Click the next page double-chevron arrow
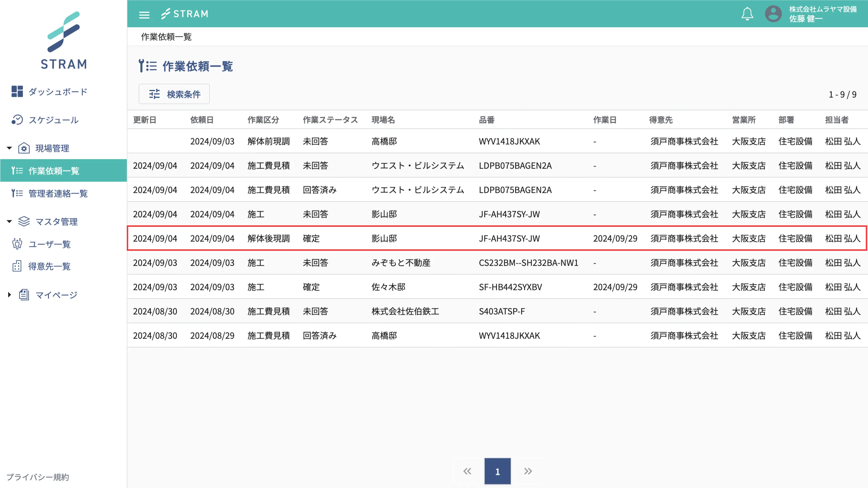Image resolution: width=868 pixels, height=488 pixels. [528, 471]
